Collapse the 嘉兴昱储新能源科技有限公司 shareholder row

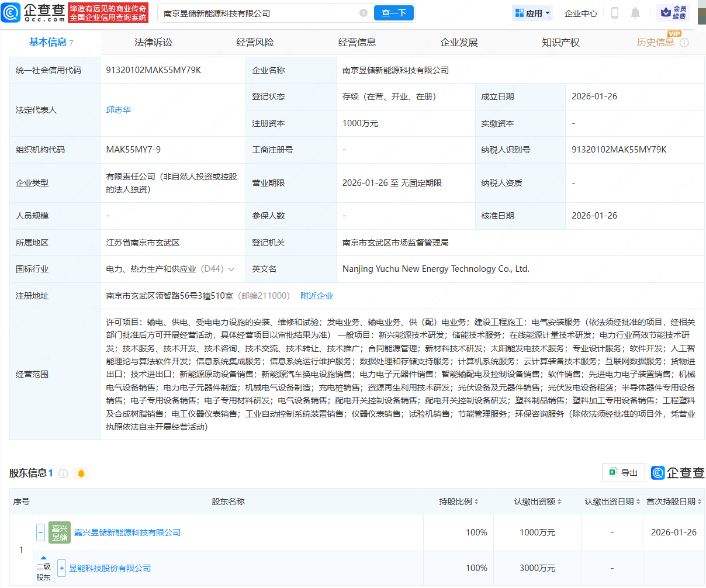41,532
